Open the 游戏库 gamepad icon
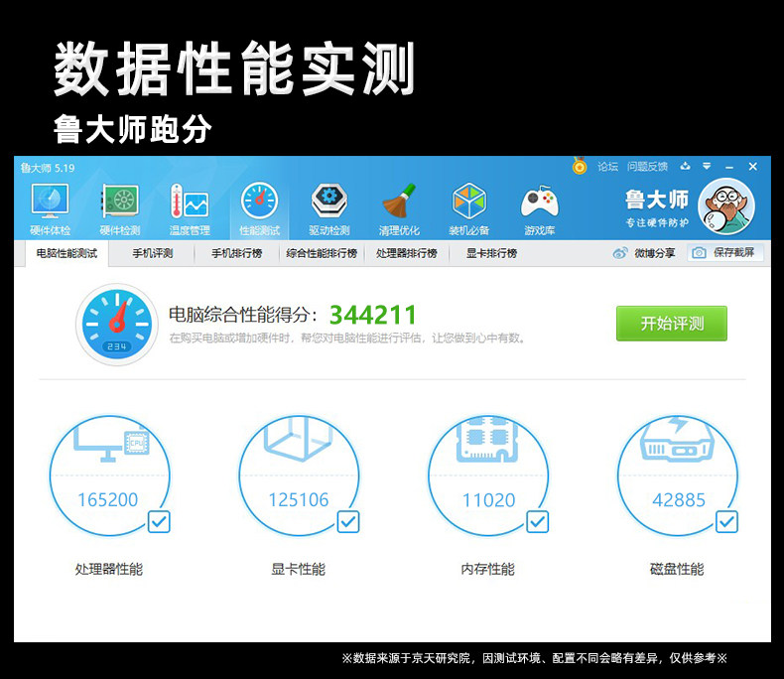 click(x=539, y=203)
